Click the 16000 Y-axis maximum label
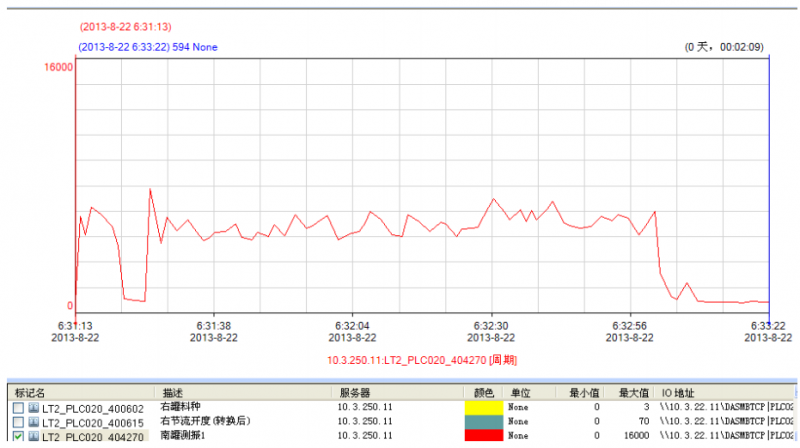 [x=58, y=68]
